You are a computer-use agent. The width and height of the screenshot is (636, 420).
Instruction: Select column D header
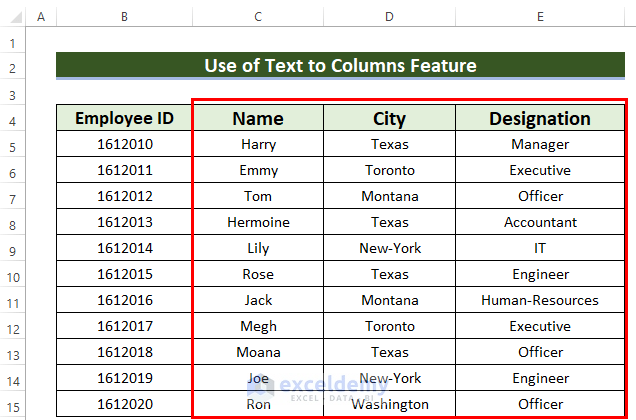point(389,18)
